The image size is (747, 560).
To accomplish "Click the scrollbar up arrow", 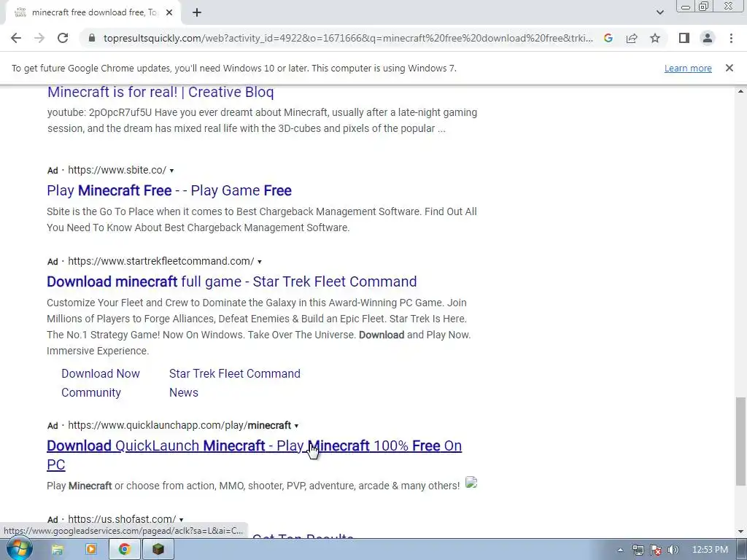I will pos(740,91).
